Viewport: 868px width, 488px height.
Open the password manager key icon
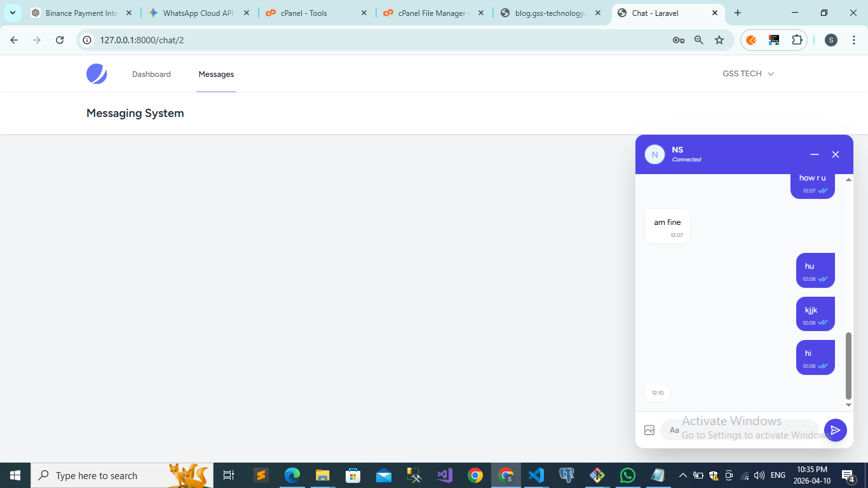click(x=678, y=40)
